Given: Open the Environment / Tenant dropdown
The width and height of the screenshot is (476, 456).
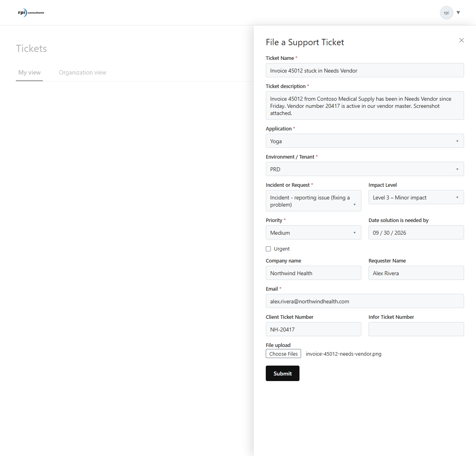Looking at the screenshot, I should coord(365,169).
